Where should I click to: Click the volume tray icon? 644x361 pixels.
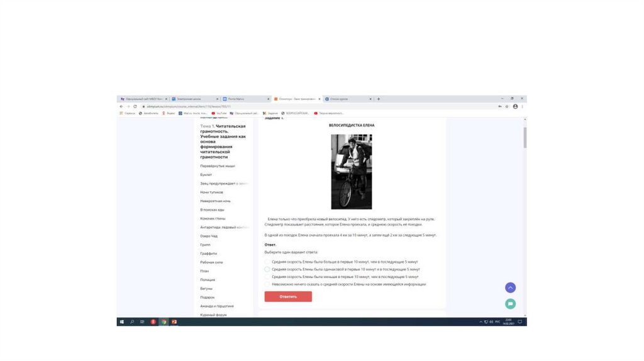[x=491, y=322]
